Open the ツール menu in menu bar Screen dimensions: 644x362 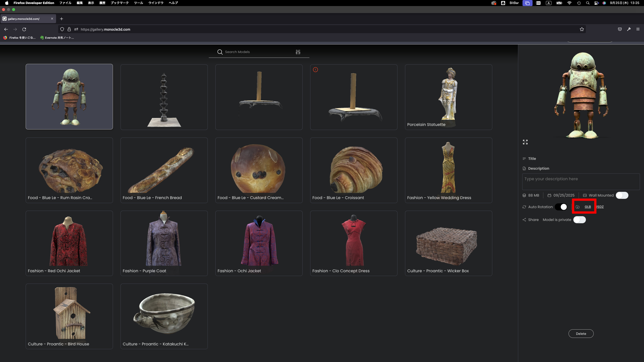[x=138, y=3]
